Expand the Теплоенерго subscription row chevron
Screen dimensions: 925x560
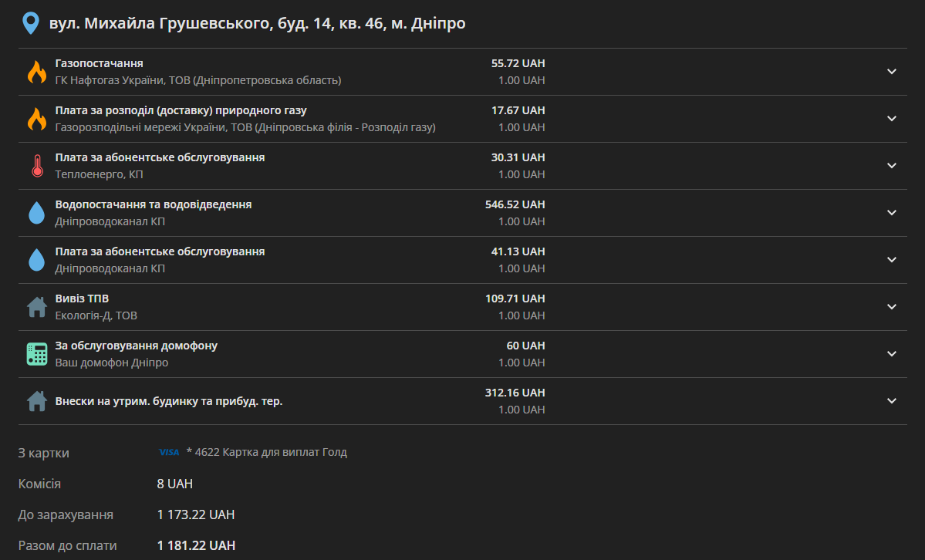(891, 166)
